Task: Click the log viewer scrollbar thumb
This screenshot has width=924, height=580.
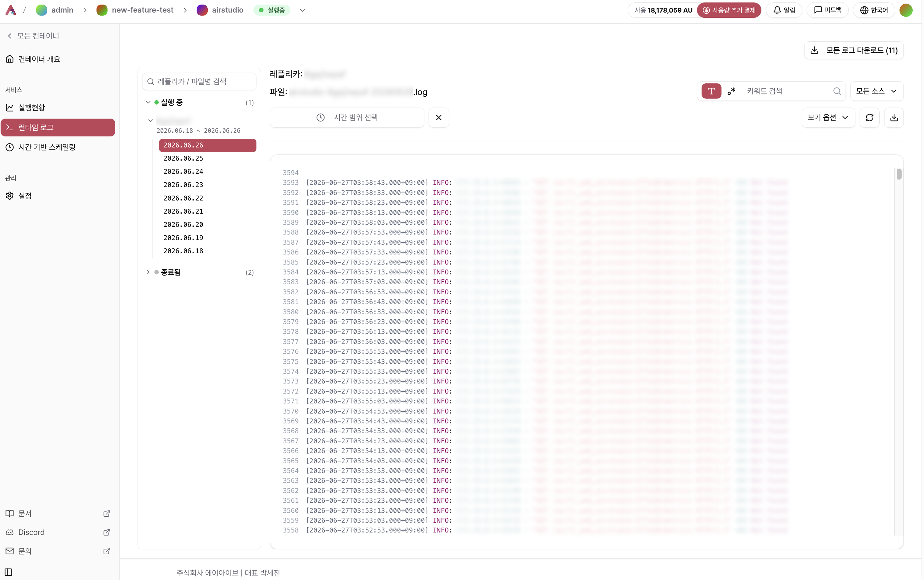Action: point(899,174)
